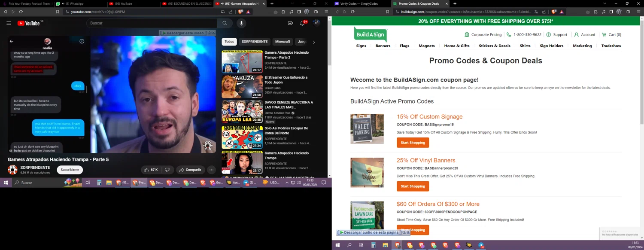
Task: Click the Brave Shields icon in YouTube window
Action: tap(240, 12)
